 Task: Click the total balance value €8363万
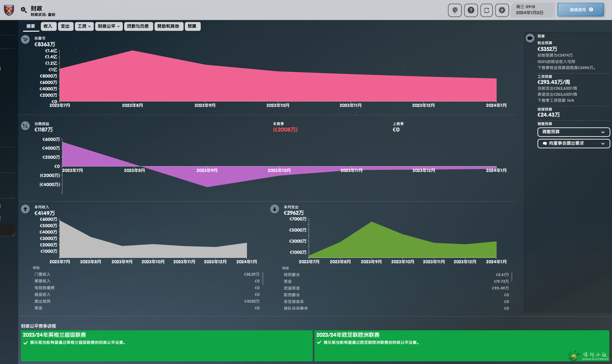pos(45,44)
